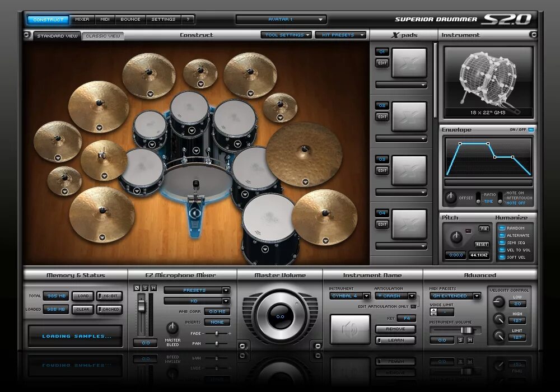
Task: Switch to the Construct tab
Action: pyautogui.click(x=48, y=20)
